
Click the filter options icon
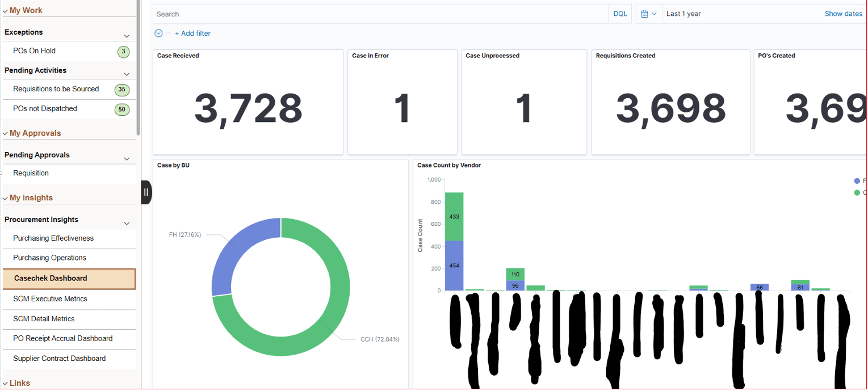click(x=158, y=33)
